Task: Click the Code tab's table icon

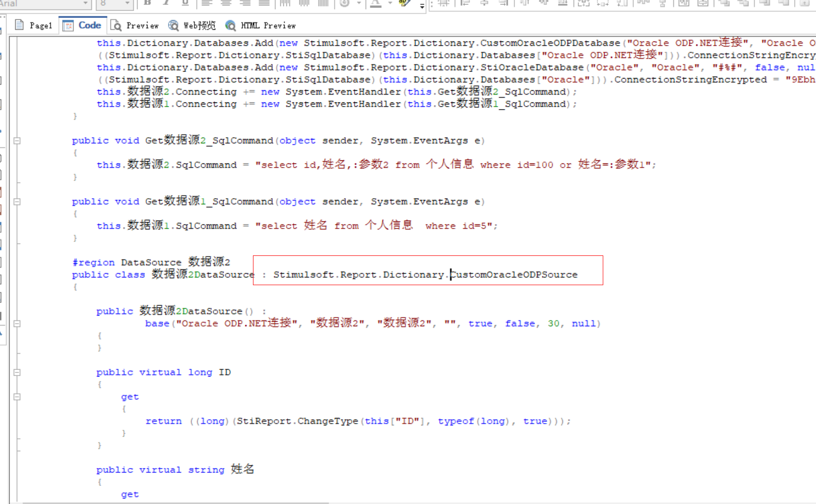Action: (68, 26)
